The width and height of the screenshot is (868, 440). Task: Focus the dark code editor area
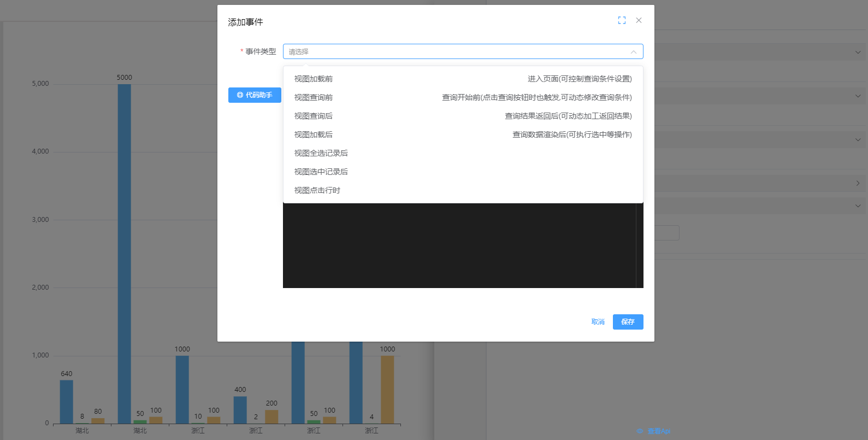click(x=459, y=246)
